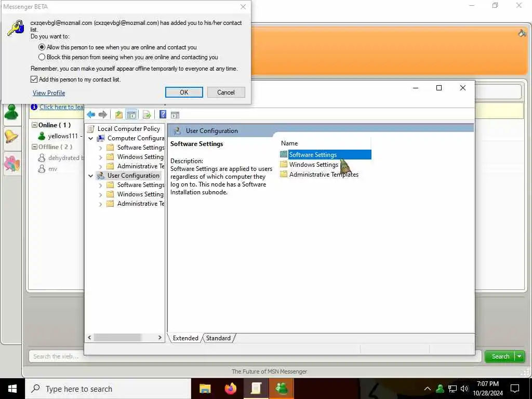Click OK in the Messenger dialog

[x=184, y=92]
